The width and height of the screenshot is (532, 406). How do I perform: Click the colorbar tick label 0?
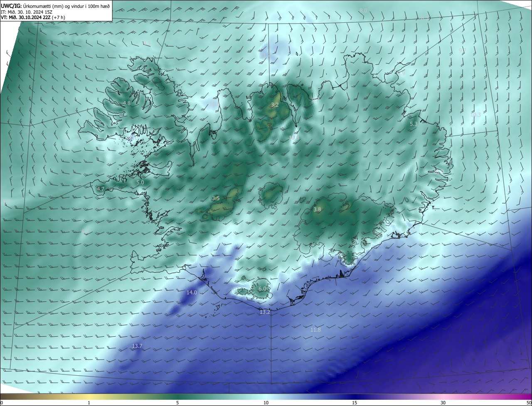coord(2,403)
